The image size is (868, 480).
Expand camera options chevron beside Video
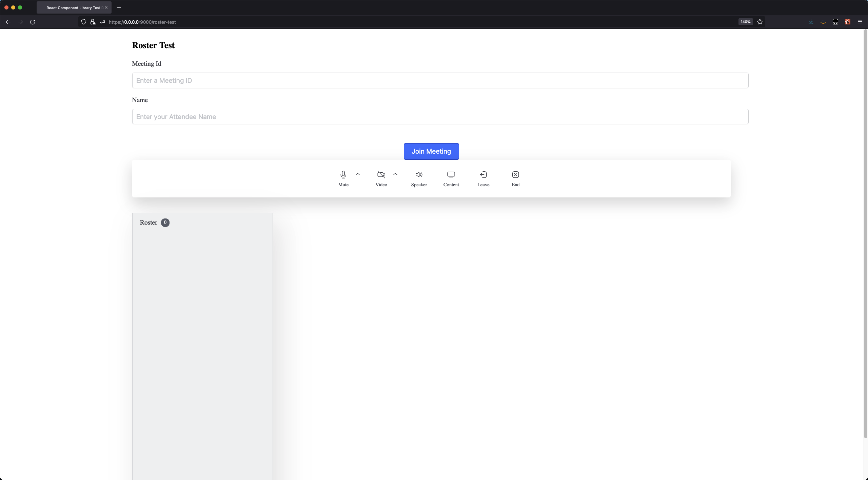point(395,174)
